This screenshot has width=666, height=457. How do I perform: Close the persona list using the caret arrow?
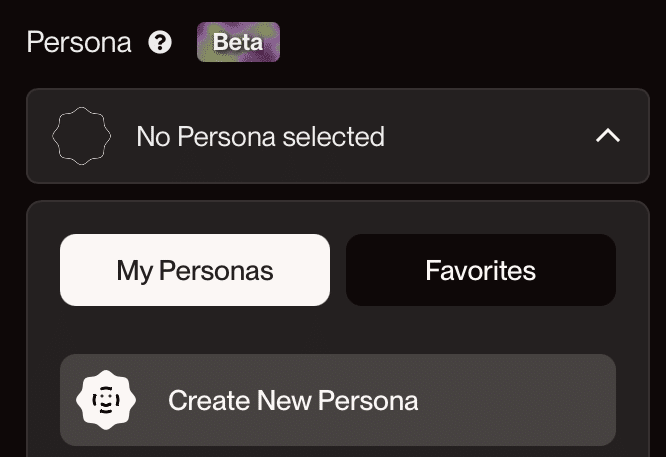coord(608,136)
